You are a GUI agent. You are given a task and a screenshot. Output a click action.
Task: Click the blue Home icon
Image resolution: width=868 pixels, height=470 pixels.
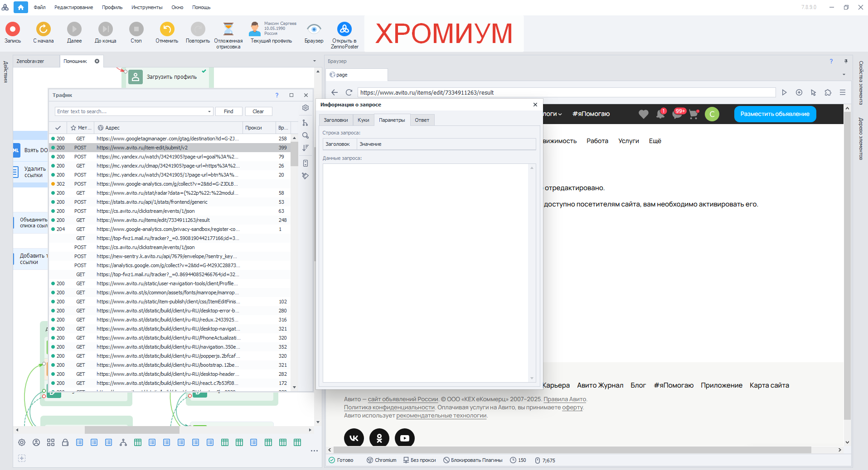(20, 7)
